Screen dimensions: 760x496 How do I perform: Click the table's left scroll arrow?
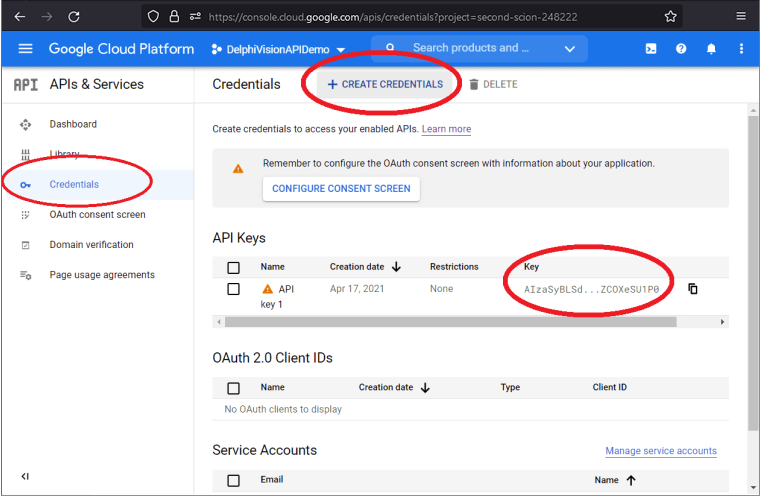tap(219, 322)
